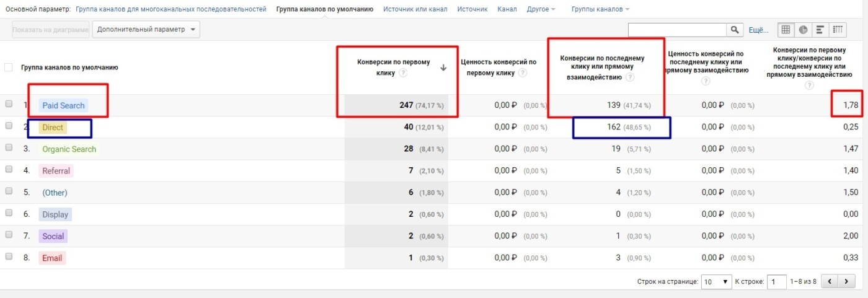Image resolution: width=868 pixels, height=298 pixels.
Task: Click sort arrow on first-click conversions column
Action: click(443, 68)
